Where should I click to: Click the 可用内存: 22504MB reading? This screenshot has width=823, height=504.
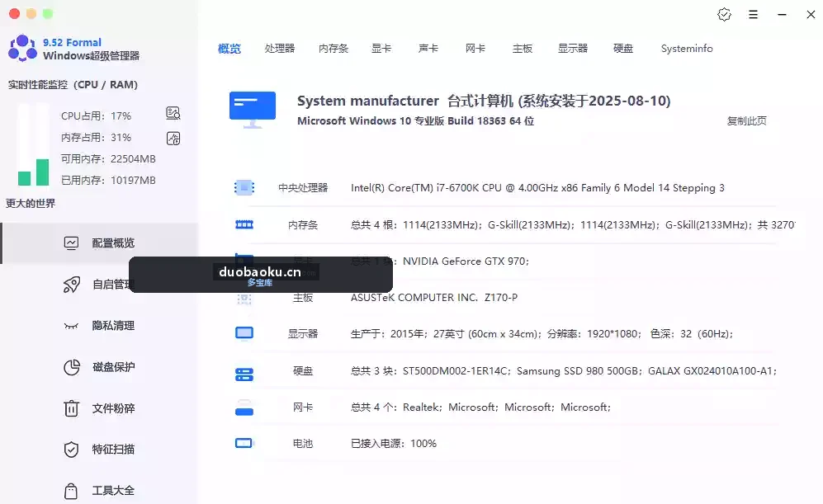pyautogui.click(x=108, y=159)
